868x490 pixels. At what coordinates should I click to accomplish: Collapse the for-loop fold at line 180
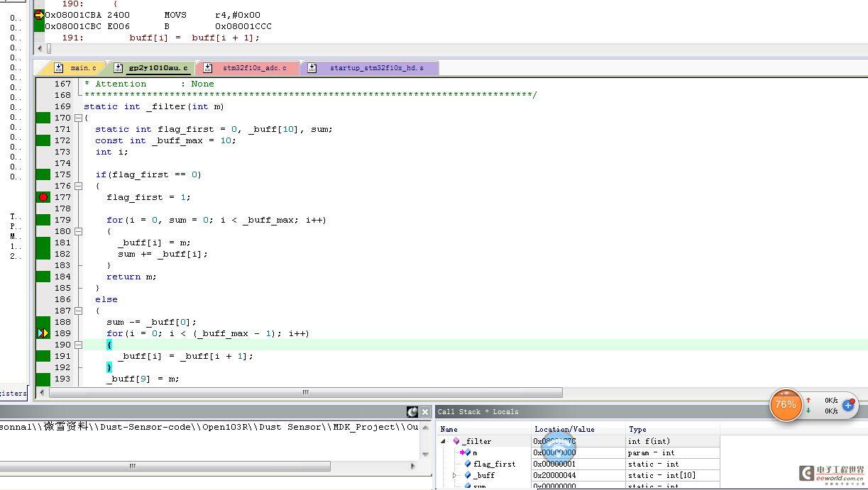pyautogui.click(x=78, y=231)
